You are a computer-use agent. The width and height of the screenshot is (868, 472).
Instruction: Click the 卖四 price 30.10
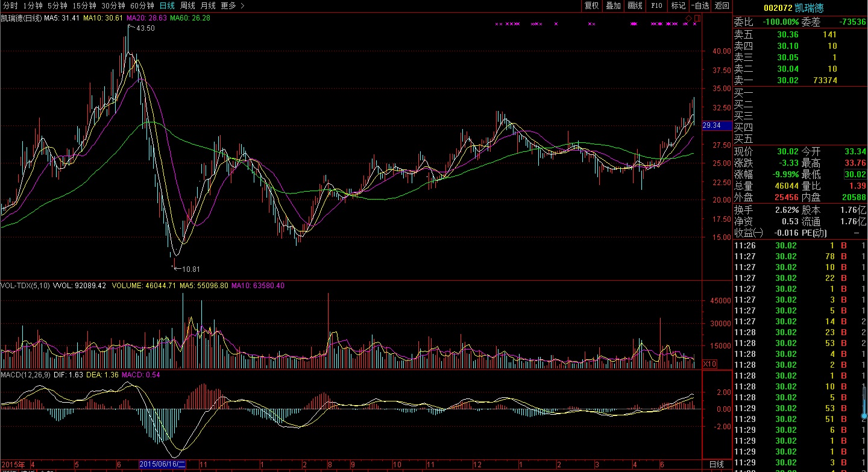pyautogui.click(x=788, y=46)
